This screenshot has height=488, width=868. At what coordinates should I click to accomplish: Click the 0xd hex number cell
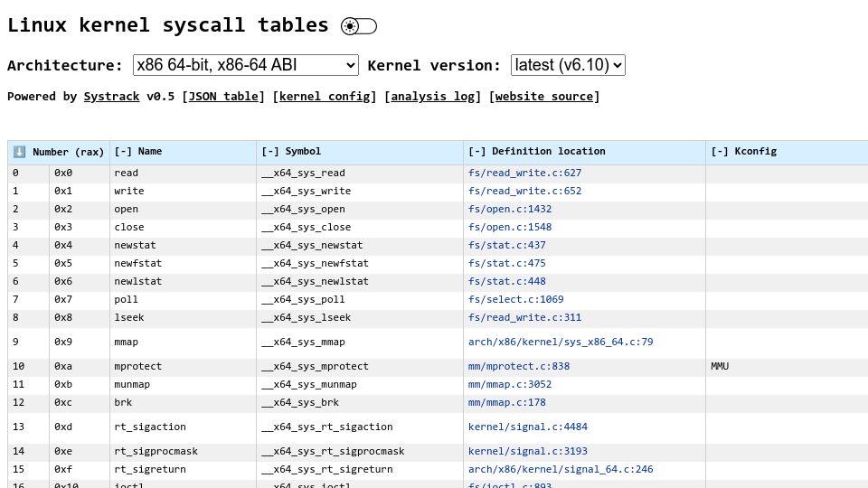click(80, 427)
